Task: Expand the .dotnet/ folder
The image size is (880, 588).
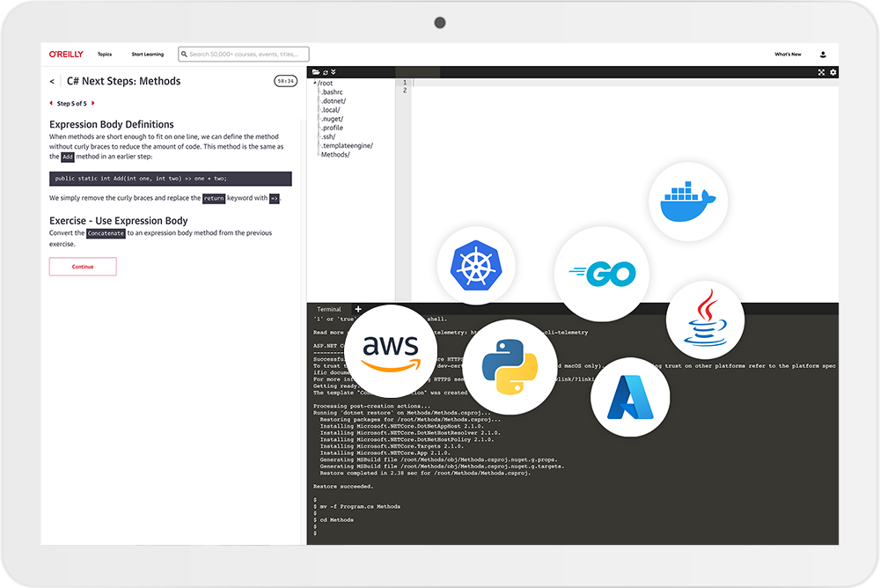Action: (x=334, y=101)
